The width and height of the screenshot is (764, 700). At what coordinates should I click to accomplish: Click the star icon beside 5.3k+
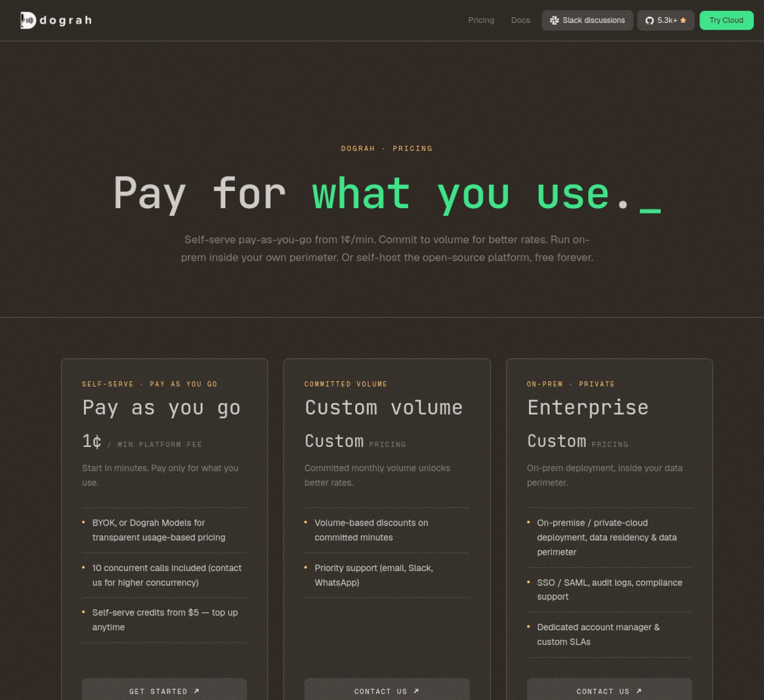point(683,20)
